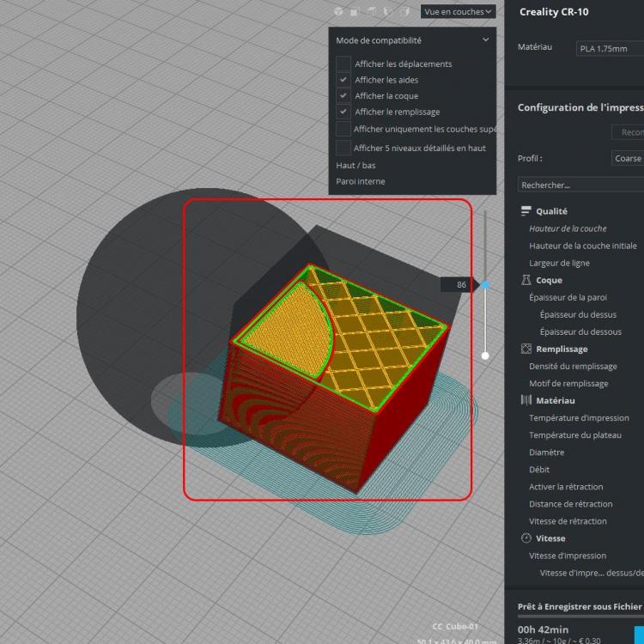The width and height of the screenshot is (644, 644).
Task: Select Hauteur de la couche setting
Action: tap(568, 228)
